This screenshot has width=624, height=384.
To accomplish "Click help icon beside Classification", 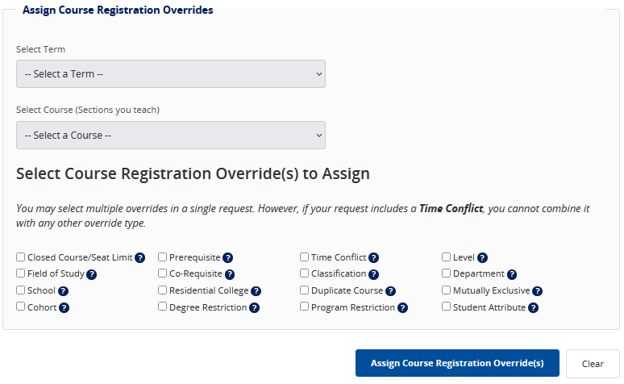I will point(373,274).
